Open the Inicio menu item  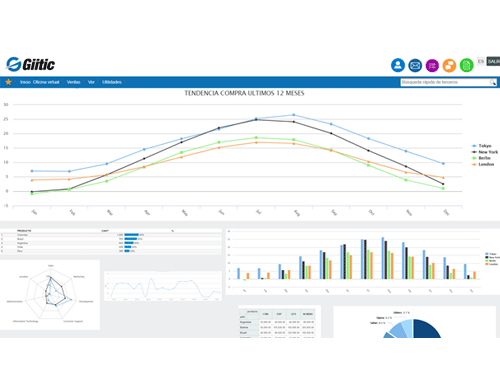[25, 82]
